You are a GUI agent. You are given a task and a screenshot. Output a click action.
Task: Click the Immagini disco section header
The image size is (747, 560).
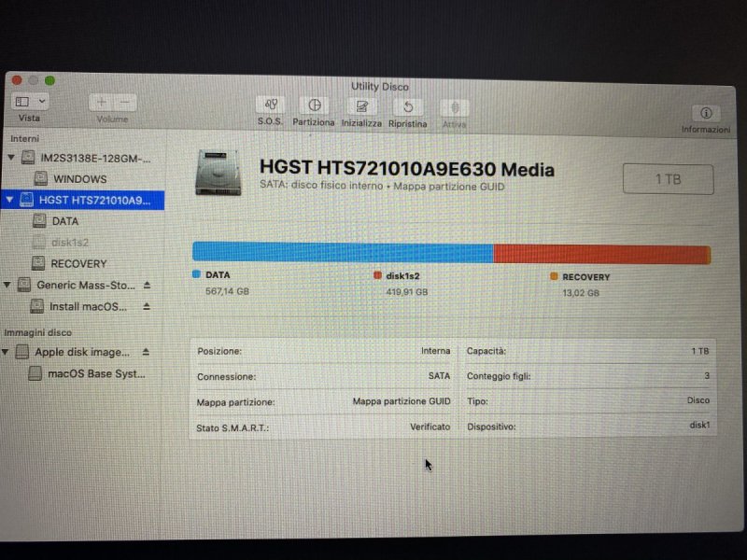pos(37,332)
